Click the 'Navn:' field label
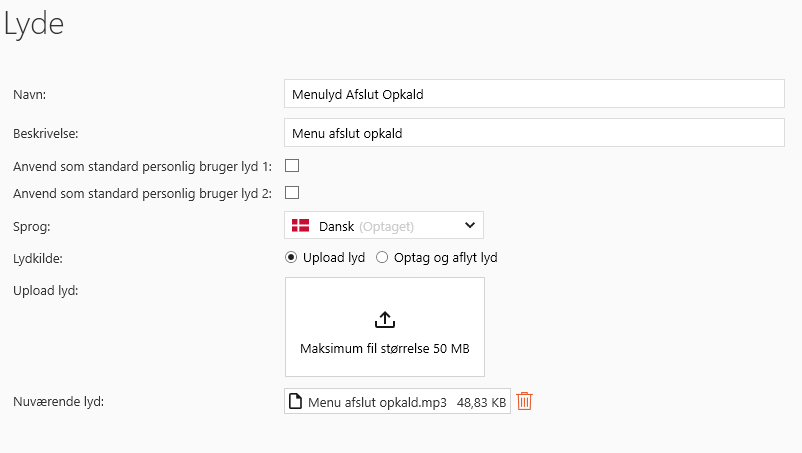Image resolution: width=802 pixels, height=453 pixels. pyautogui.click(x=31, y=94)
